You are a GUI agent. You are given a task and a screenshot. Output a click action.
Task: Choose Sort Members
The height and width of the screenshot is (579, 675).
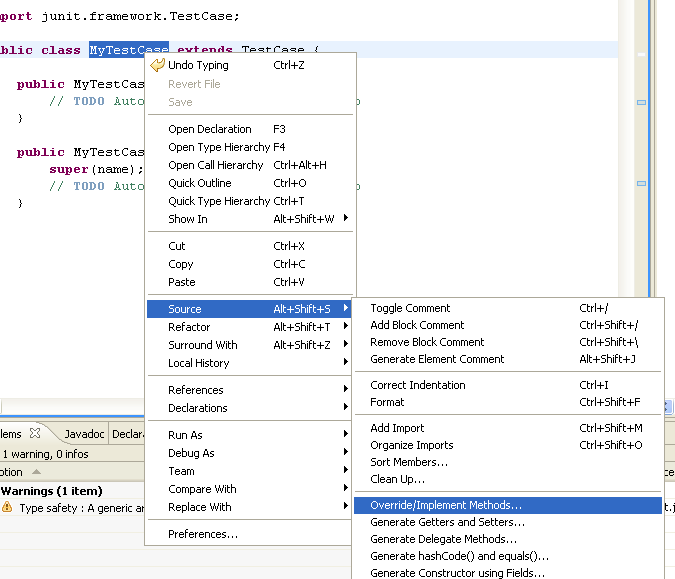(x=508, y=462)
